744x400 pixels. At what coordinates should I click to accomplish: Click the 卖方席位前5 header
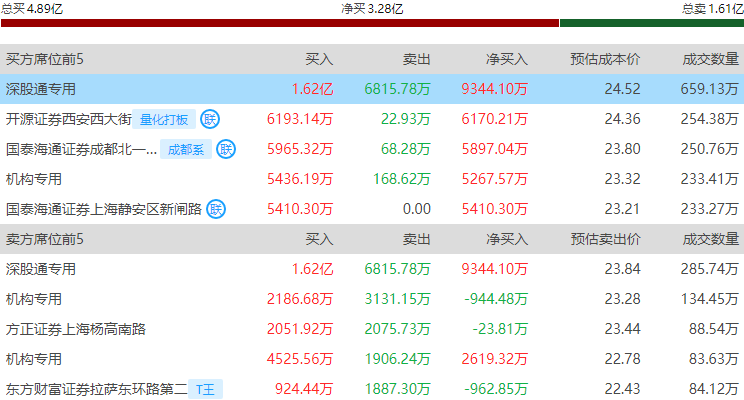click(45, 239)
